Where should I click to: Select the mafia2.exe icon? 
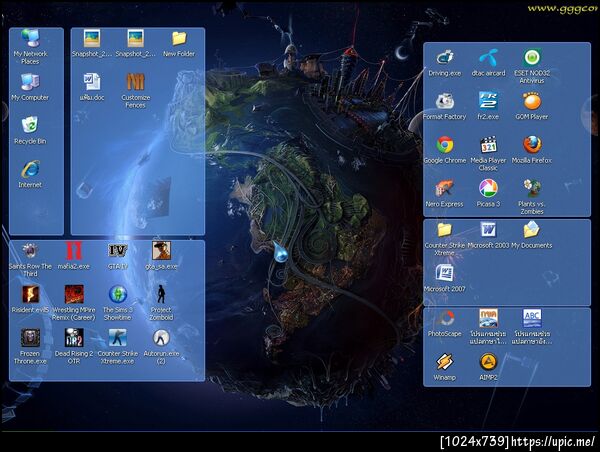tap(74, 251)
